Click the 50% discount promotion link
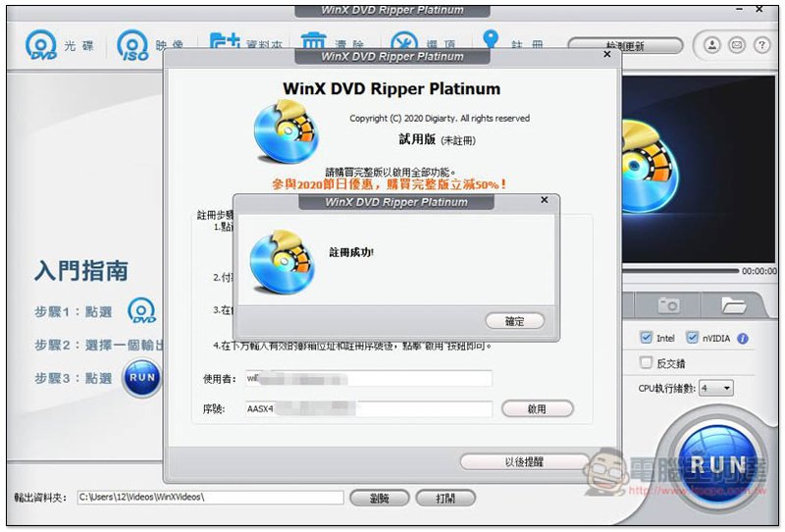Screen dimensions: 785x532 tap(389, 185)
